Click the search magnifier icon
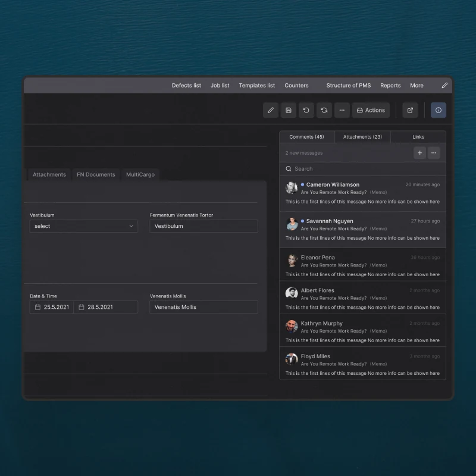Viewport: 476px width, 476px height. 289,169
